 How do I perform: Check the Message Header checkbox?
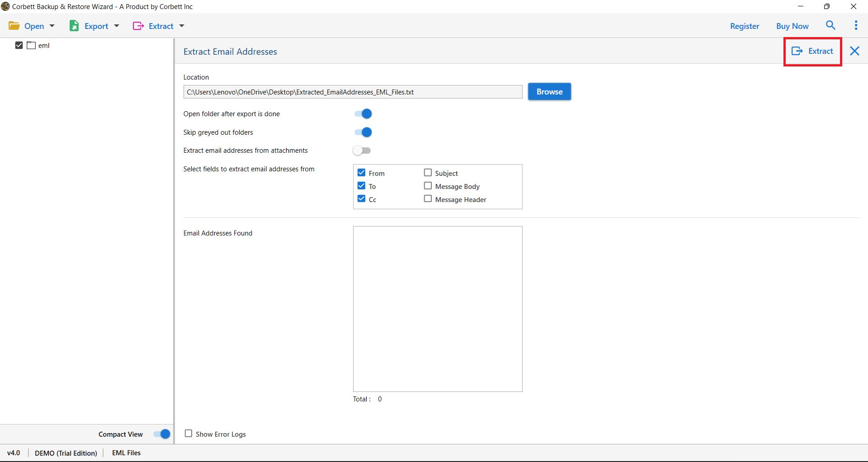tap(428, 199)
